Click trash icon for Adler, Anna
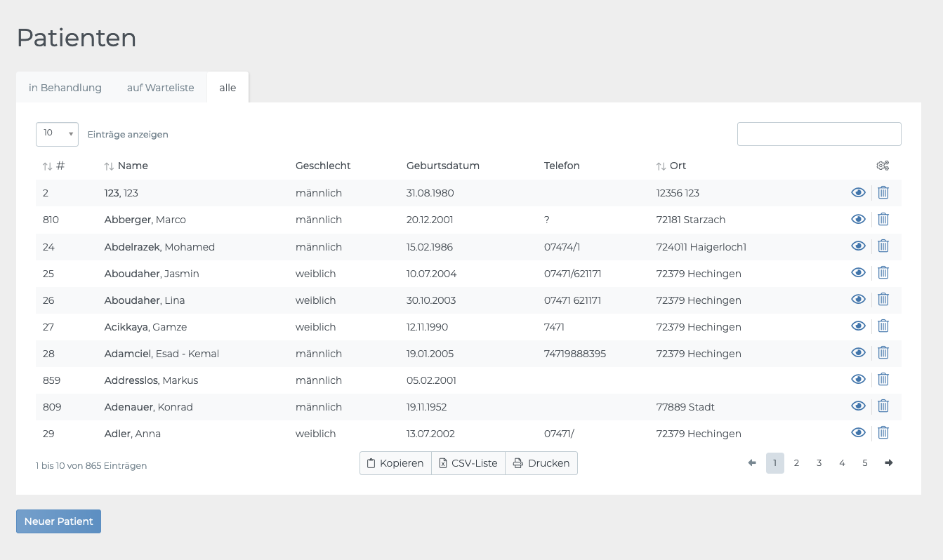This screenshot has width=943, height=560. coord(883,433)
